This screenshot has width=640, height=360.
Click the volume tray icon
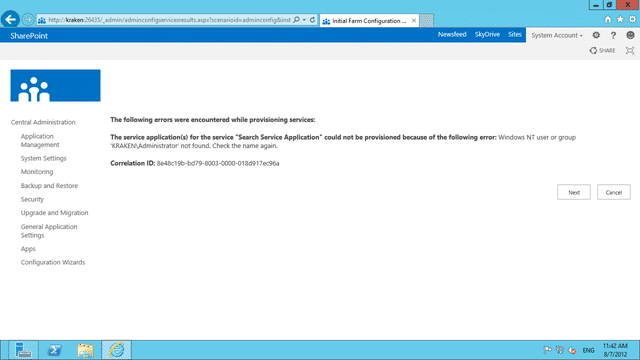click(x=572, y=350)
